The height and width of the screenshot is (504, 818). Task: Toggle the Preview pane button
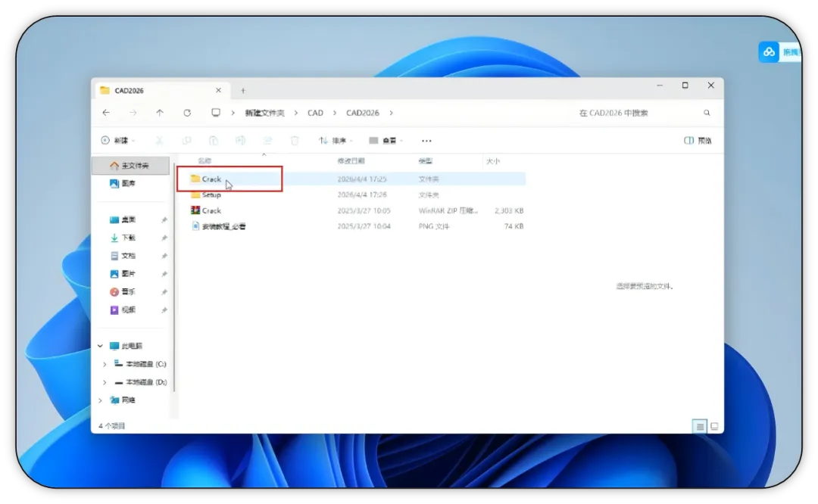pos(698,141)
